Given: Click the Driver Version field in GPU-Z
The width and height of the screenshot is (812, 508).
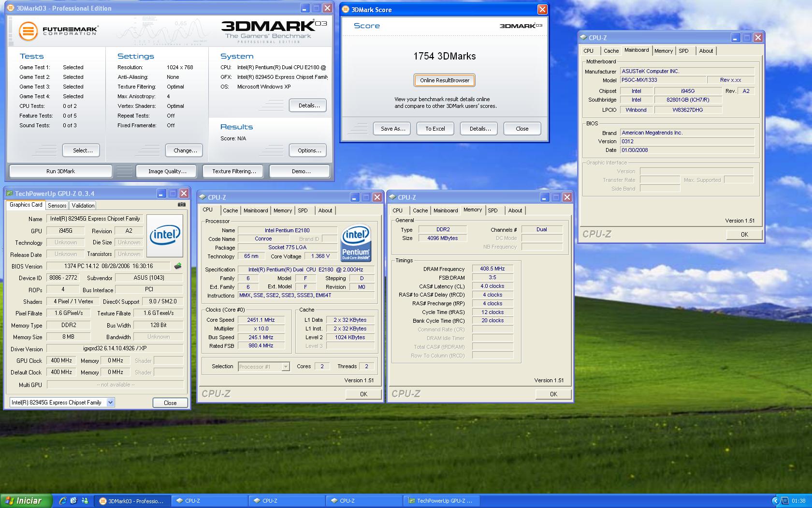Looking at the screenshot, I should [115, 349].
